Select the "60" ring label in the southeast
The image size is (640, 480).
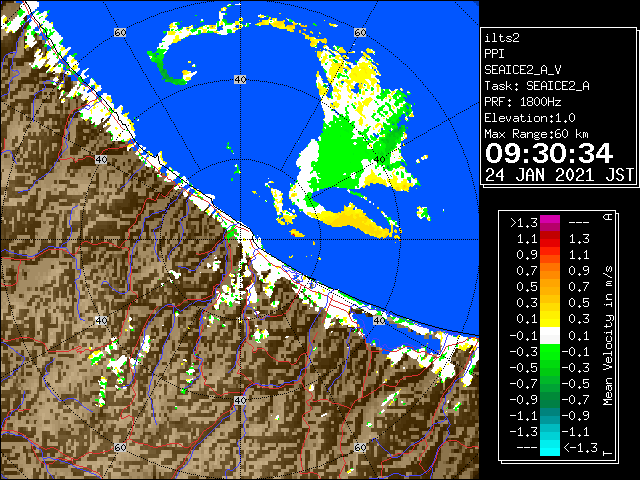coord(360,447)
